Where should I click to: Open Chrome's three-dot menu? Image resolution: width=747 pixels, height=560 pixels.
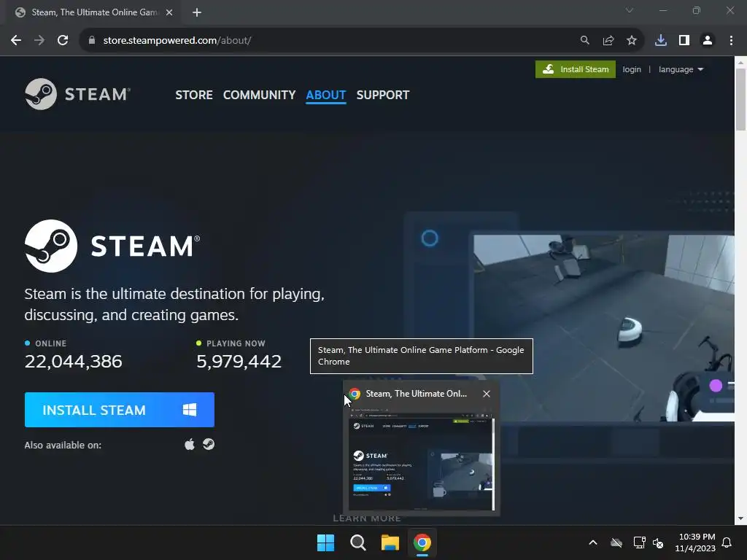tap(731, 41)
